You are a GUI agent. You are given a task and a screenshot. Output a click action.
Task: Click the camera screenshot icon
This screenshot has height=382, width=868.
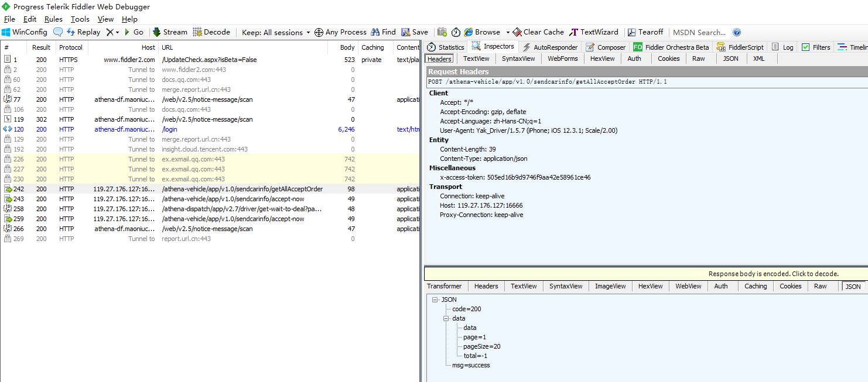[x=442, y=32]
